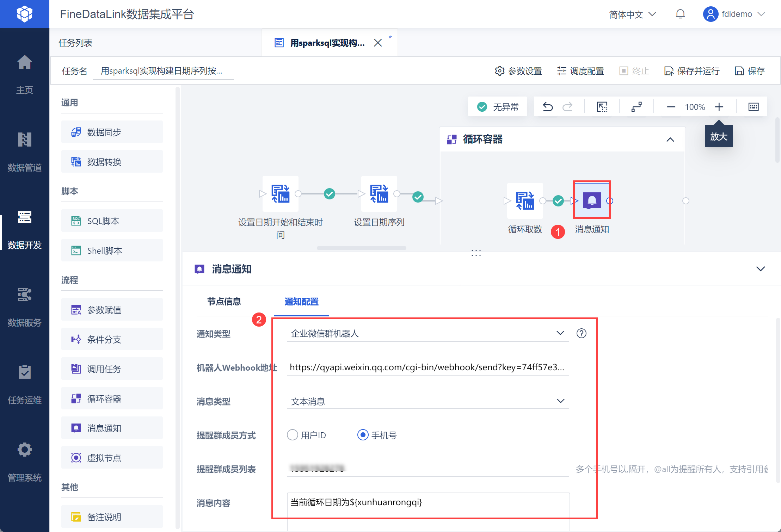
Task: Switch to the 节点信息 tab
Action: tap(224, 302)
